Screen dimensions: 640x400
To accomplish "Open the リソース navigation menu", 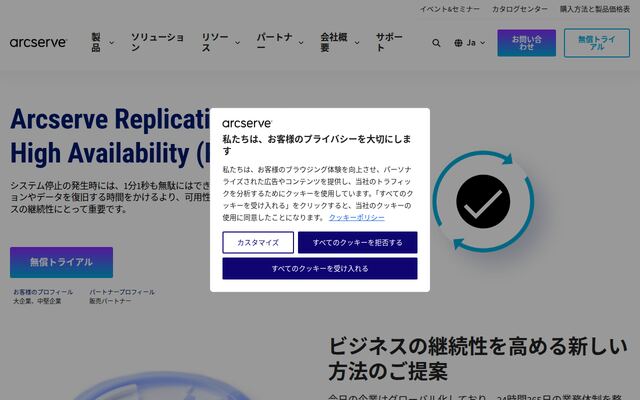I will 215,42.
